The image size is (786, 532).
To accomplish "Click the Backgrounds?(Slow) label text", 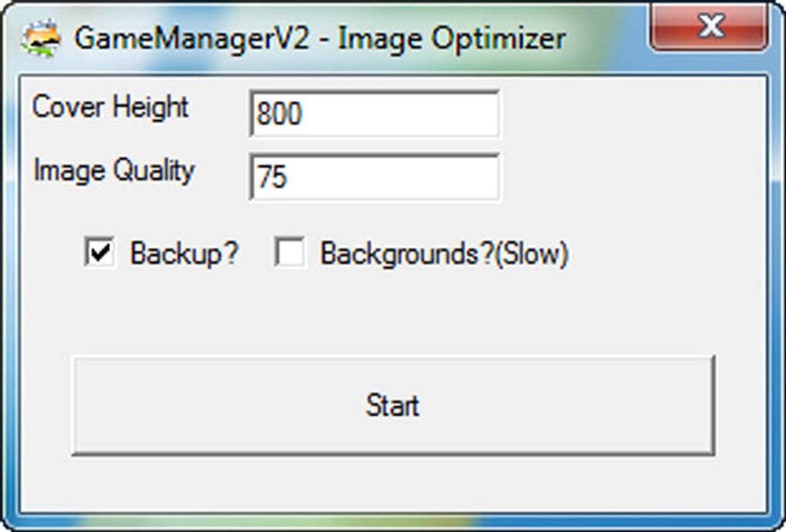I will 444,253.
